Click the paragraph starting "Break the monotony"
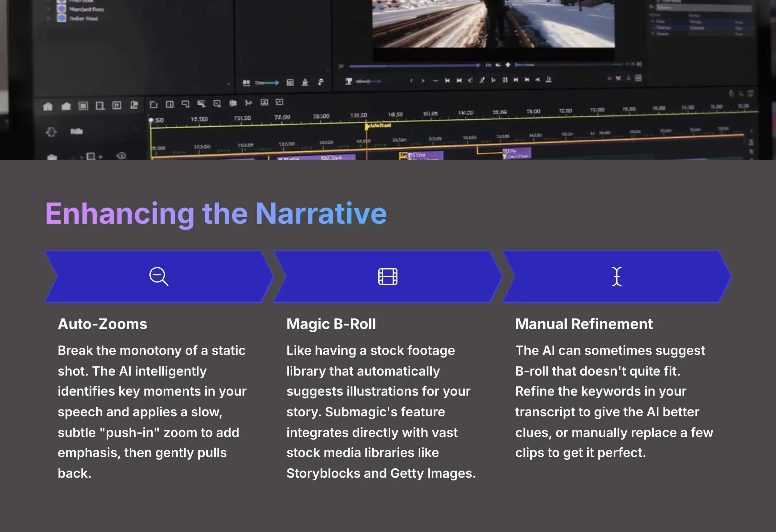The image size is (776, 532). tap(152, 412)
